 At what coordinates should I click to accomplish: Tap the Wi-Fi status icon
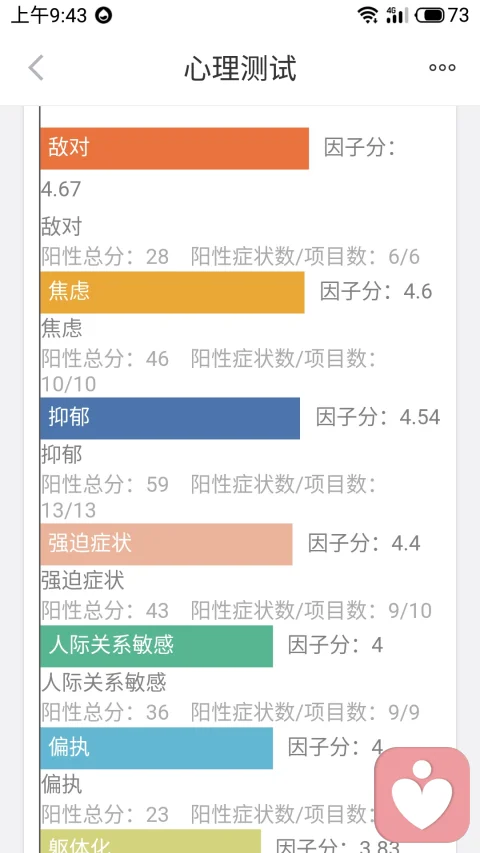368,15
